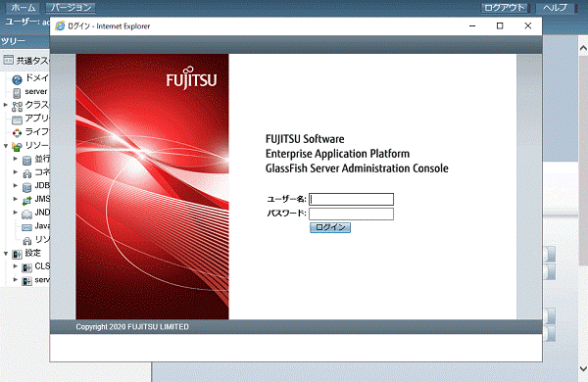Close the ログイン Internet Explorer window
Viewport: 588px width, 382px height.
tap(527, 25)
